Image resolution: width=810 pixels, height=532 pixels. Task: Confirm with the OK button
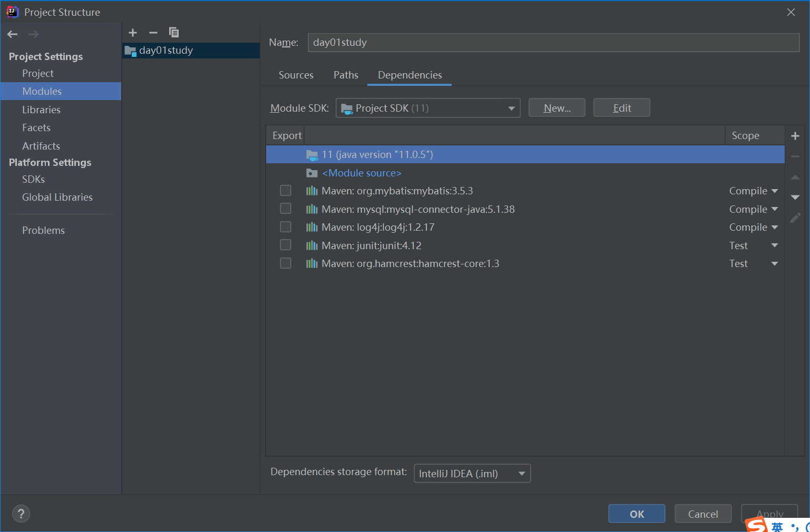637,514
